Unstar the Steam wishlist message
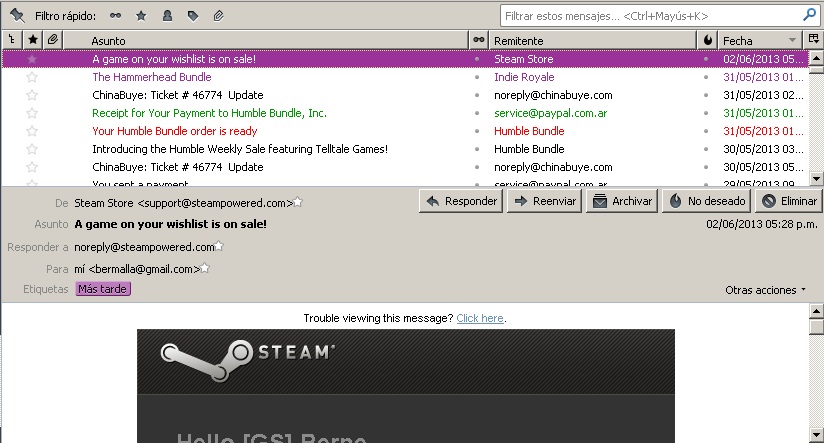 (x=32, y=59)
